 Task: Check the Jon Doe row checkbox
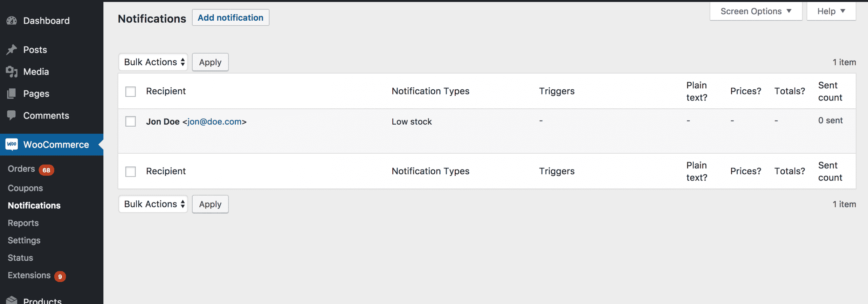131,121
